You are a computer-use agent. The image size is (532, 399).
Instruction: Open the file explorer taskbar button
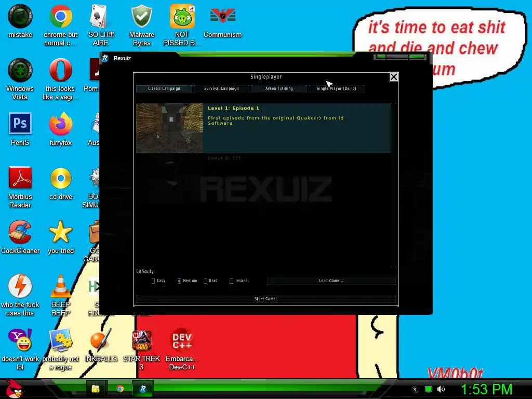[x=96, y=389]
